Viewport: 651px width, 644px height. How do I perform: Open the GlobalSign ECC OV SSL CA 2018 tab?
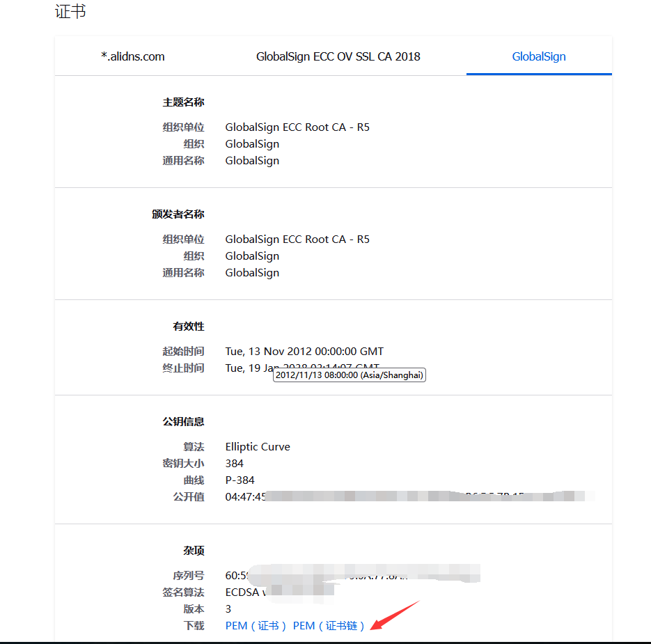pyautogui.click(x=338, y=56)
